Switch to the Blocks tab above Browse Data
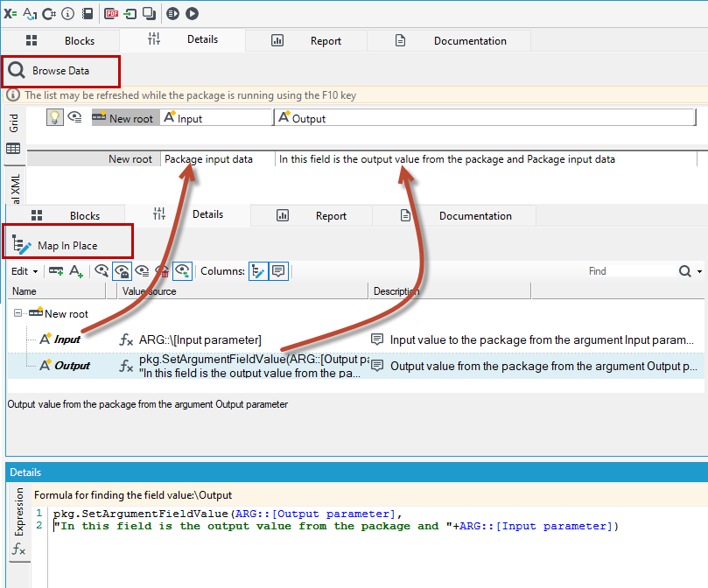The image size is (708, 588). point(61,40)
